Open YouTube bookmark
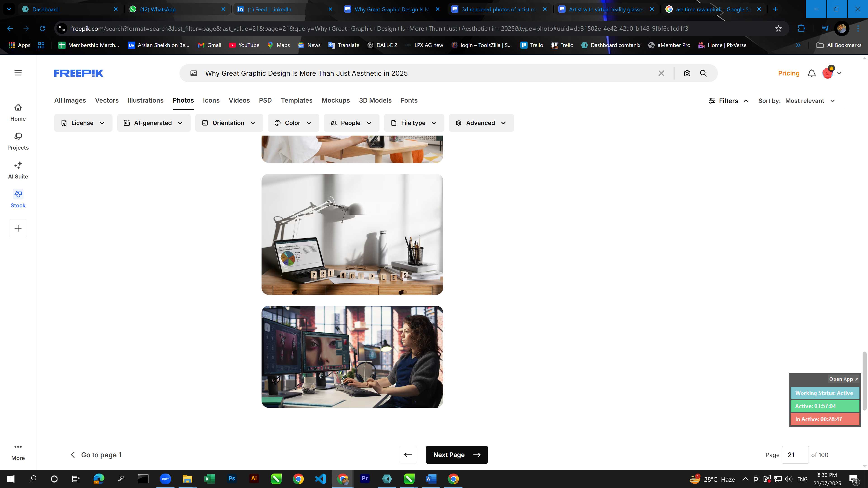 (x=244, y=45)
